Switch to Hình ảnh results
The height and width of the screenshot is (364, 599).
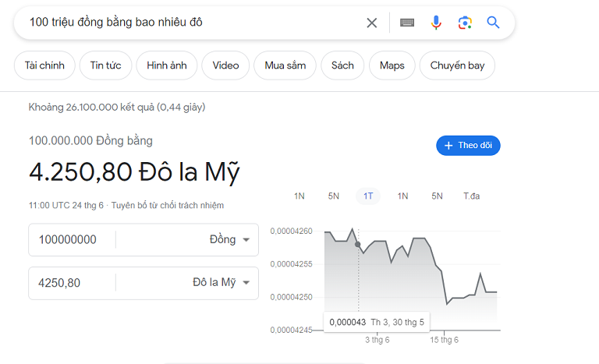pos(167,65)
